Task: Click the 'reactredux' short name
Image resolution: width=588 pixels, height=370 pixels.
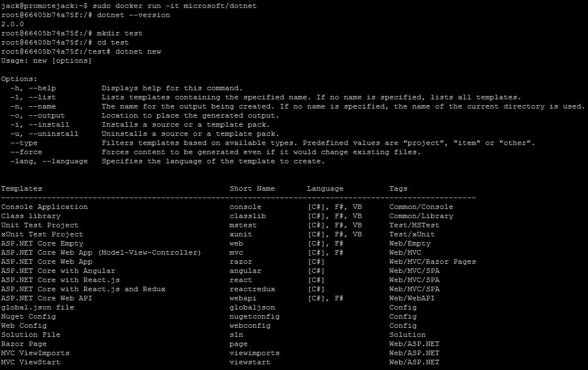Action: (252, 289)
